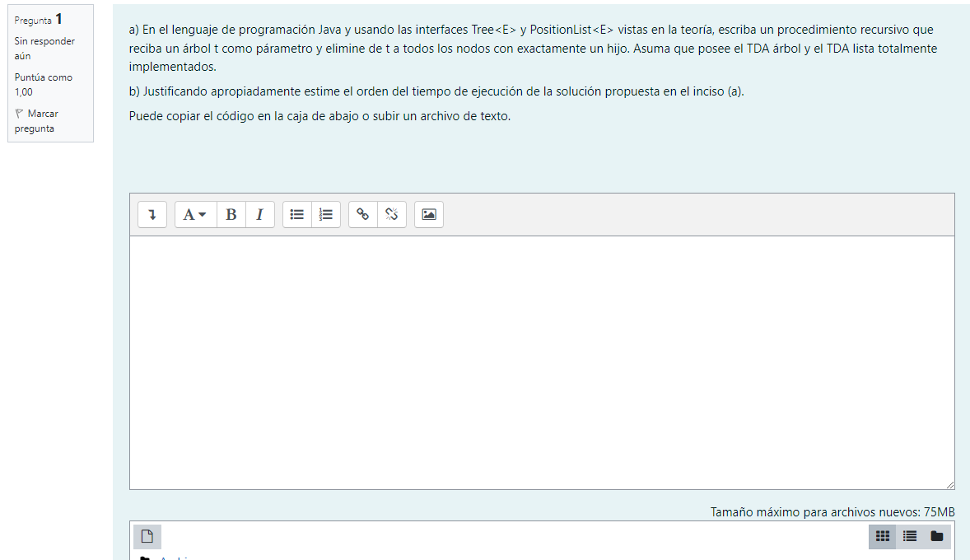Open the paragraph styles dropdown
Viewport: 970px width, 560px height.
click(x=195, y=215)
